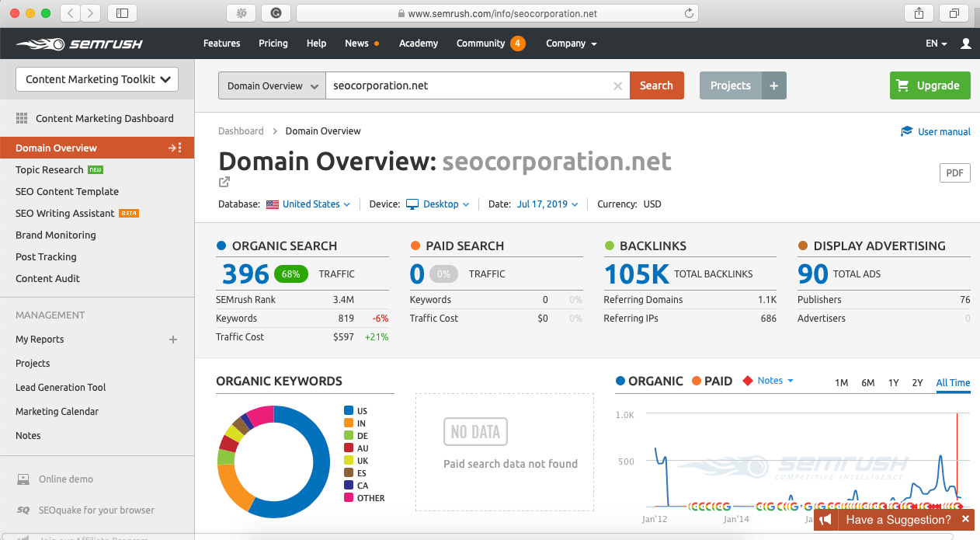Export the report with PDF button
The image size is (980, 540).
coord(954,173)
